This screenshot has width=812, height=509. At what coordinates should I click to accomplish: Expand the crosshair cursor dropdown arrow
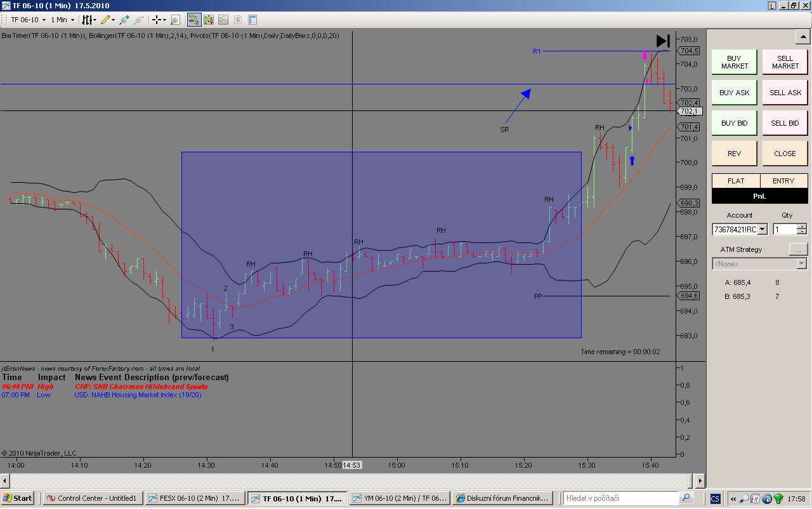click(x=164, y=20)
